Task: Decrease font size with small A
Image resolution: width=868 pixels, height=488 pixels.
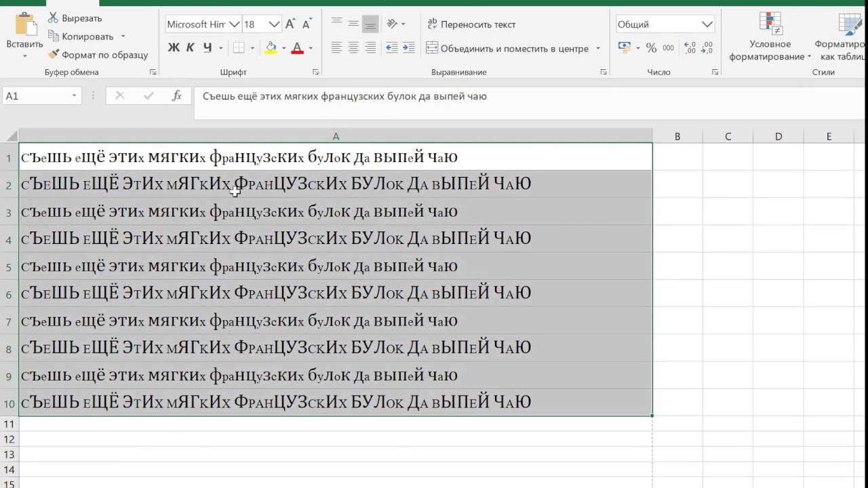Action: click(306, 24)
